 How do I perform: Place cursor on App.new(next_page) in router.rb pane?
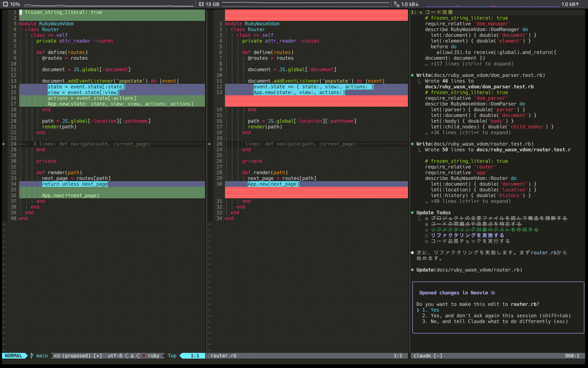[273, 184]
